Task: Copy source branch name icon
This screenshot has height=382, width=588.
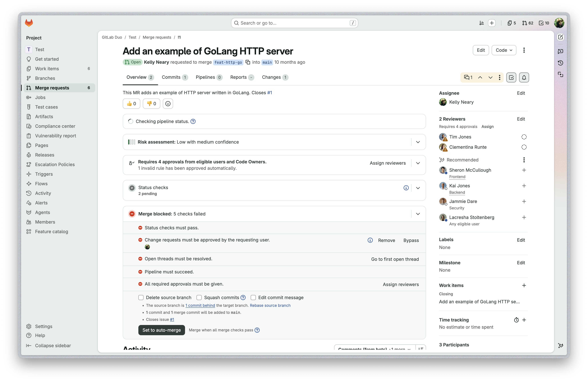Action: tap(248, 62)
